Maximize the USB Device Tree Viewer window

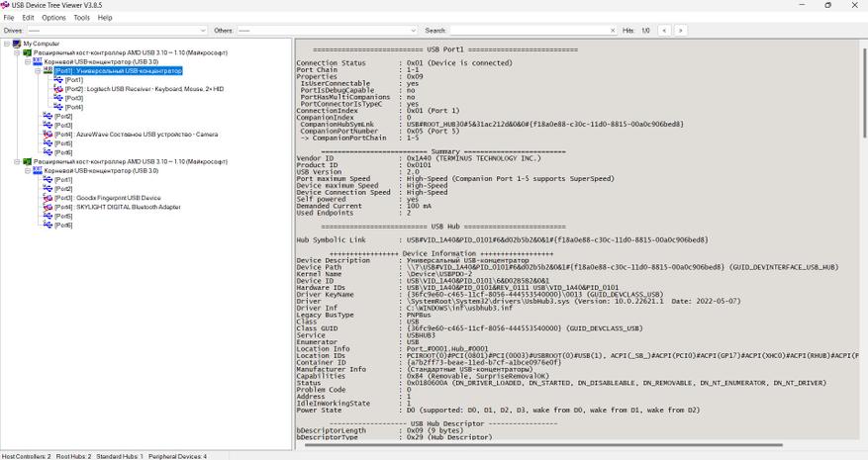pos(828,5)
